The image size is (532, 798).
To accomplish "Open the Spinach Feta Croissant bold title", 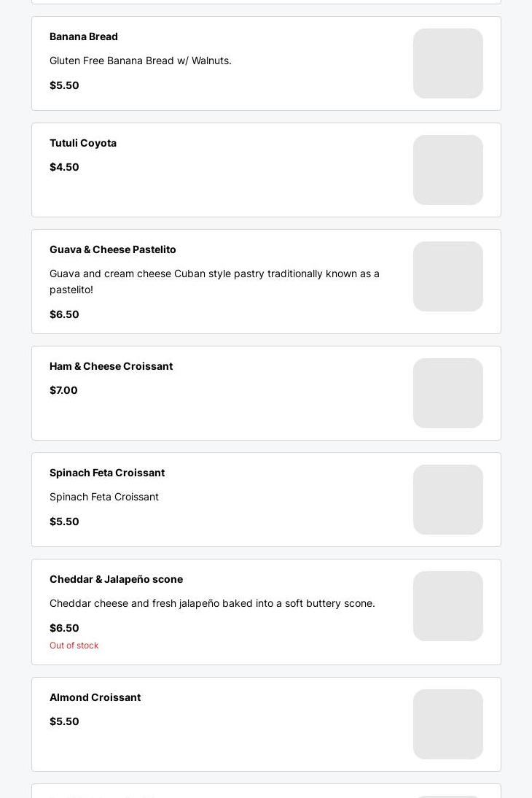I will (107, 473).
